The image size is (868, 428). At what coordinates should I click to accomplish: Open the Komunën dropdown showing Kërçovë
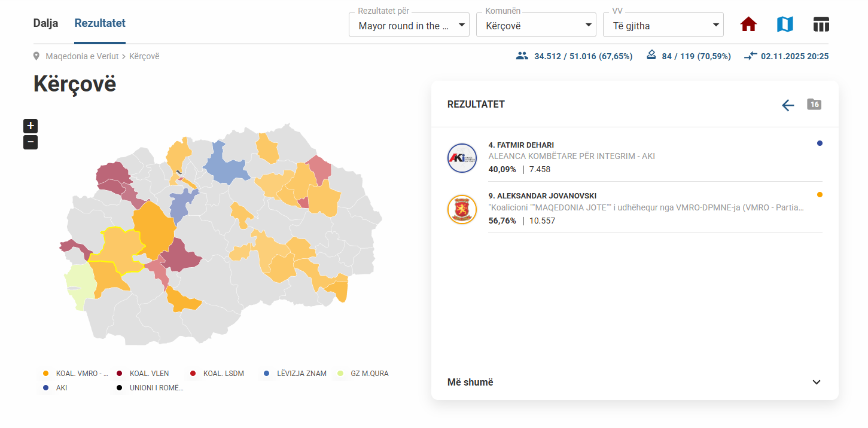(x=536, y=25)
